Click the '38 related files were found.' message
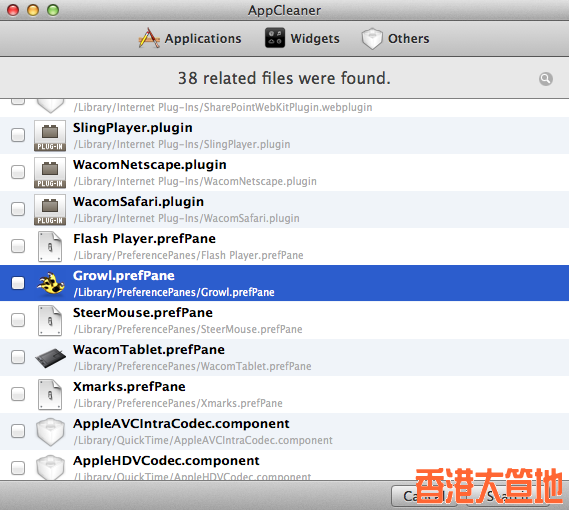This screenshot has height=510, width=569. coord(284,78)
